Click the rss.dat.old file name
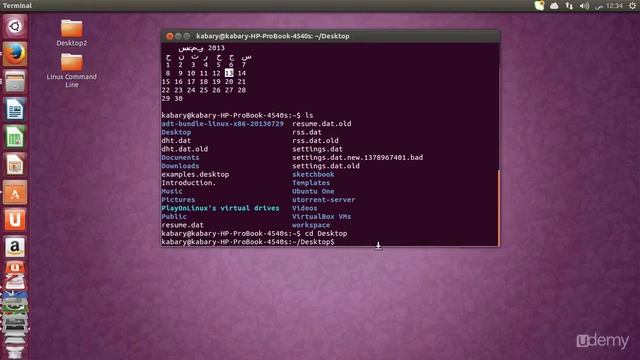Viewport: 640px width, 360px height. click(x=316, y=140)
